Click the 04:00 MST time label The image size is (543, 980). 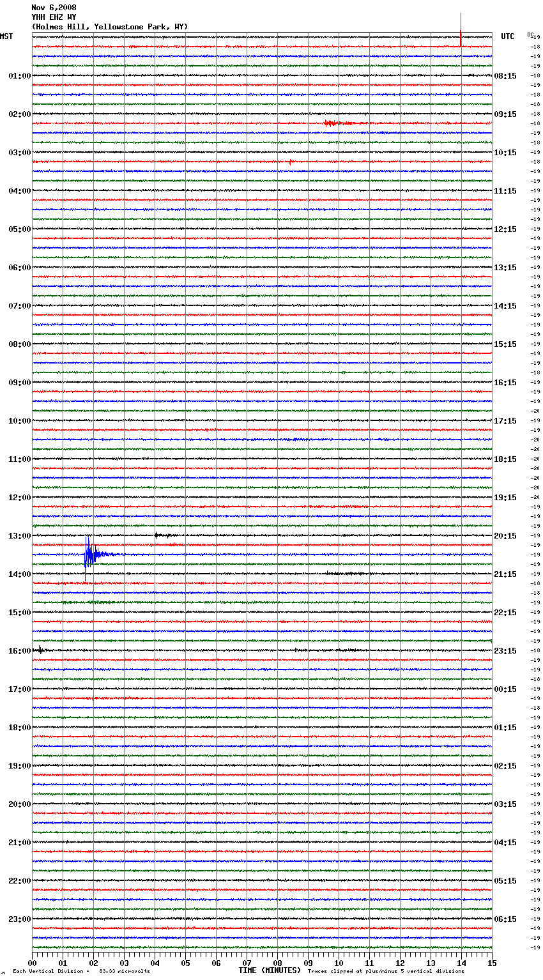pos(20,191)
